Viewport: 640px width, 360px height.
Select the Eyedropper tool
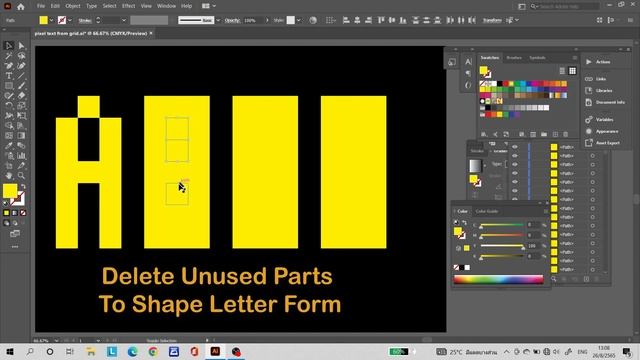(9, 146)
